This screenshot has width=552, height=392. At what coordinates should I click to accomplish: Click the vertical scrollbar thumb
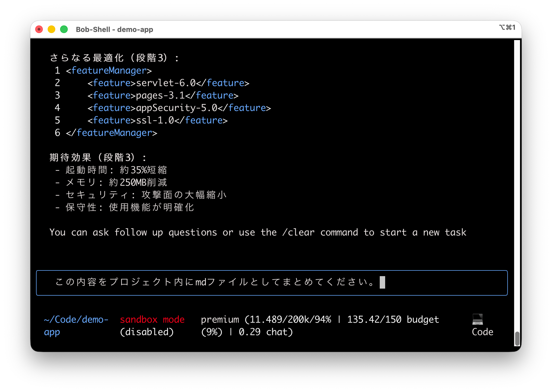coord(517,338)
